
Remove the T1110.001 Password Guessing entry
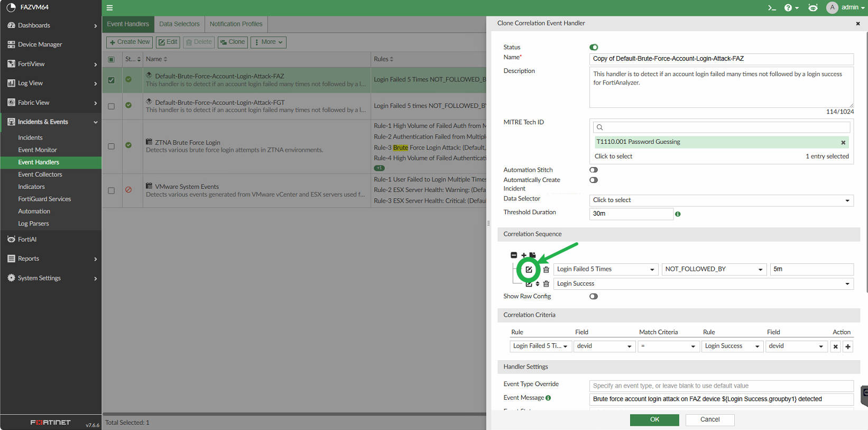pyautogui.click(x=843, y=142)
